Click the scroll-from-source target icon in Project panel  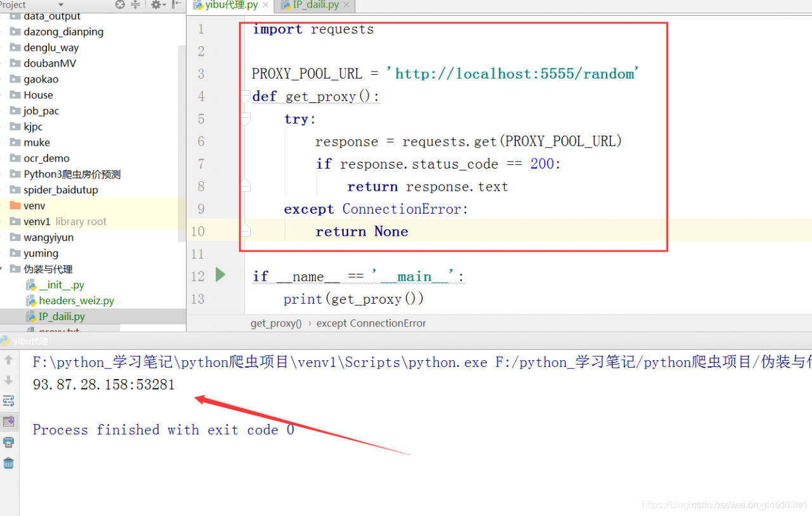(120, 4)
